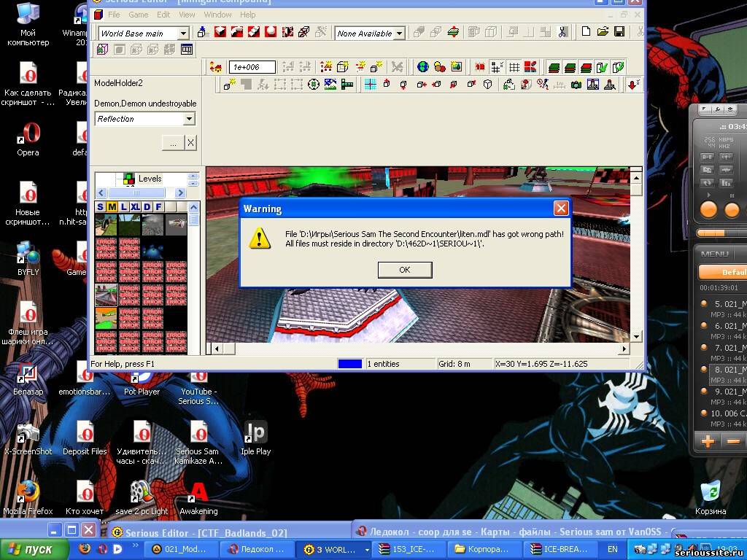
Task: Click the tree's right scroll arrow
Action: (x=179, y=192)
